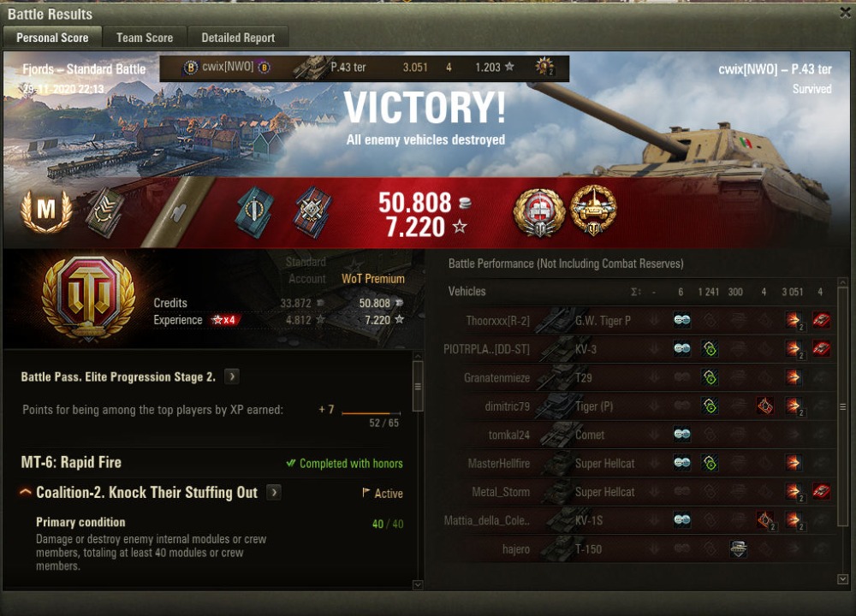Click the MT-6: Rapid Fire mission title

point(71,463)
